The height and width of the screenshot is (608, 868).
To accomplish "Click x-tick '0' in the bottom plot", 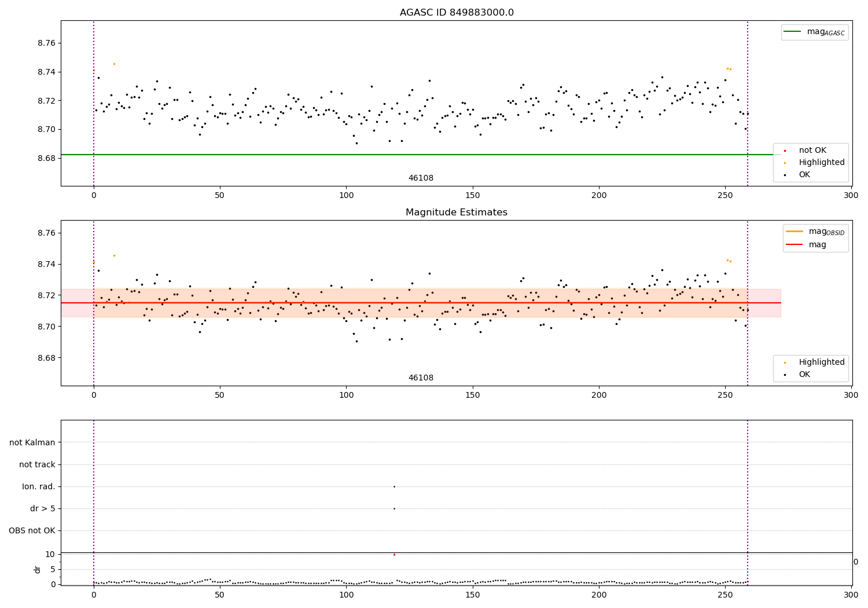I will tap(94, 594).
